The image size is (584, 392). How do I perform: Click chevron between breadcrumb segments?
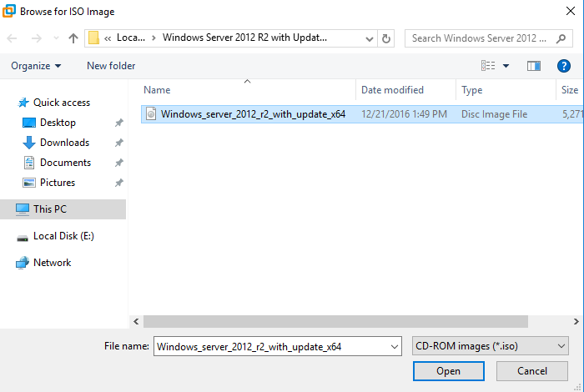point(154,38)
